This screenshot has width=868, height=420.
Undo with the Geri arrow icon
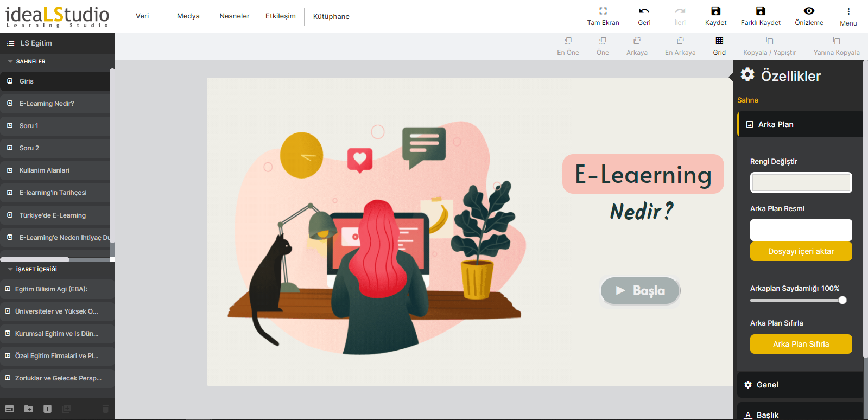click(x=644, y=11)
